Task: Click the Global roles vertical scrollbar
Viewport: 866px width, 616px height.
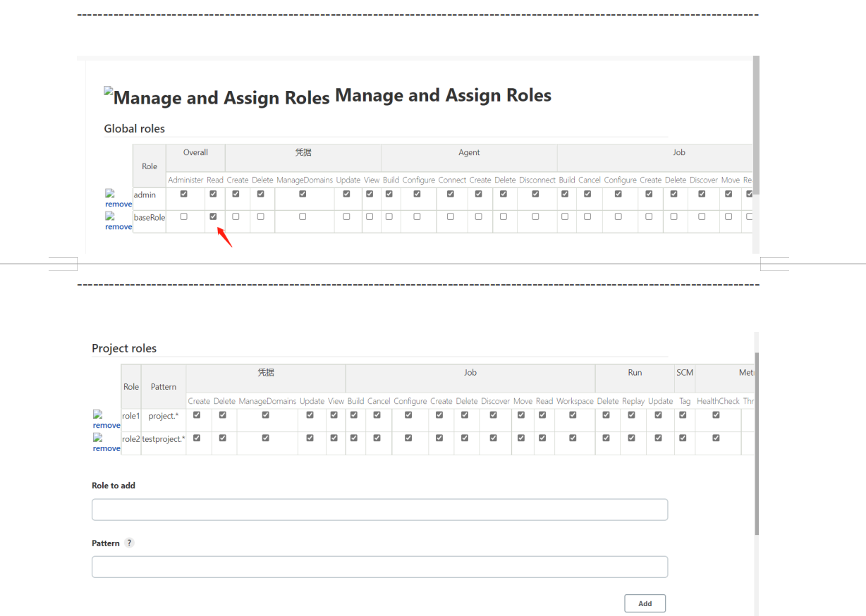Action: [x=756, y=125]
